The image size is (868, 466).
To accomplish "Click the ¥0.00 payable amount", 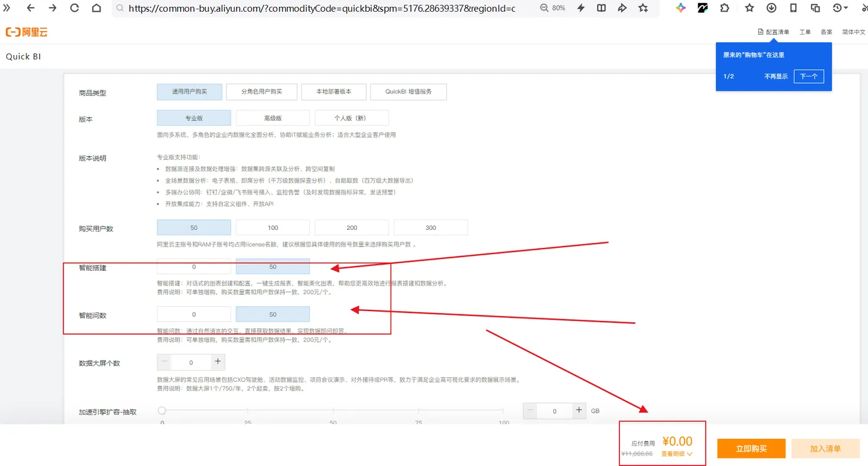I will 677,441.
